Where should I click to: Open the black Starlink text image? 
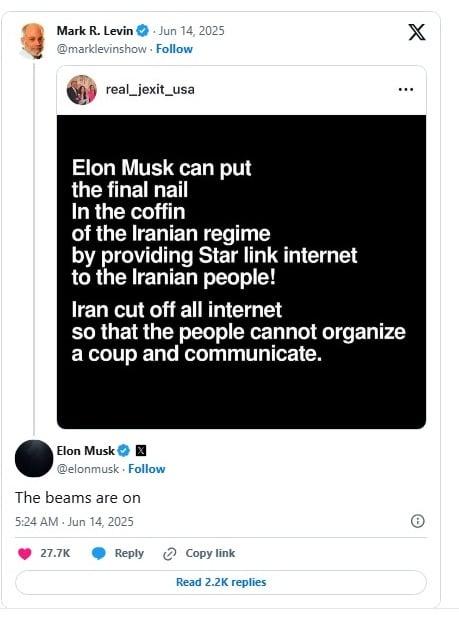(x=241, y=272)
